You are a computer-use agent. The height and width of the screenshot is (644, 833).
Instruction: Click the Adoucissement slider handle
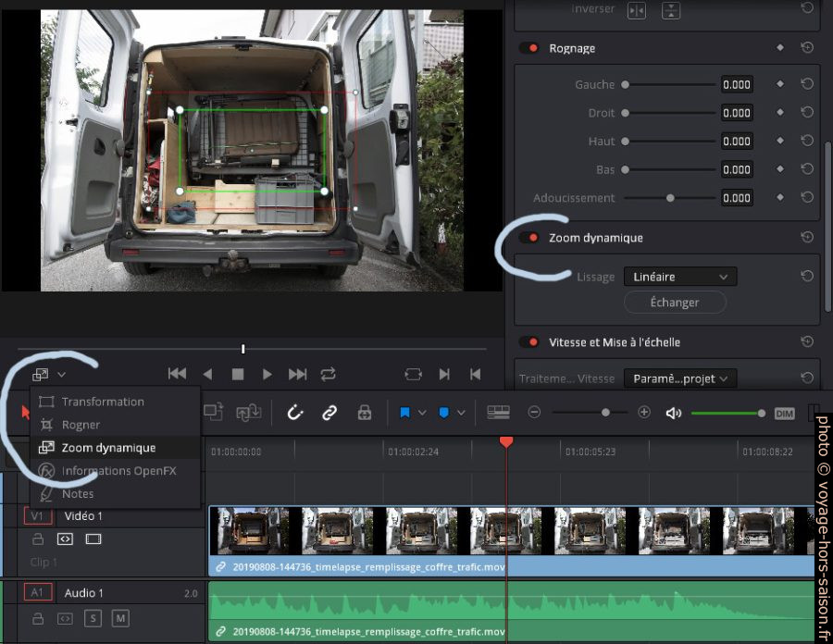[x=670, y=198]
